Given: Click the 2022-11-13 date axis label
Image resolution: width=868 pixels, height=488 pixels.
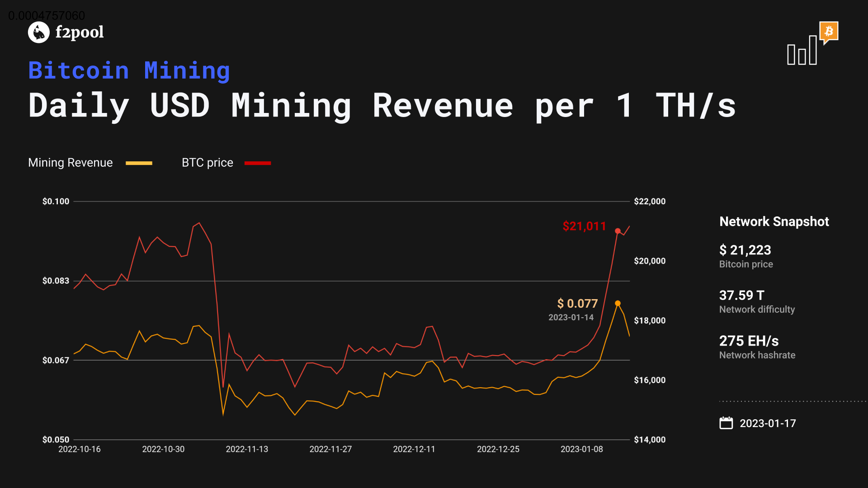Looking at the screenshot, I should (x=247, y=449).
